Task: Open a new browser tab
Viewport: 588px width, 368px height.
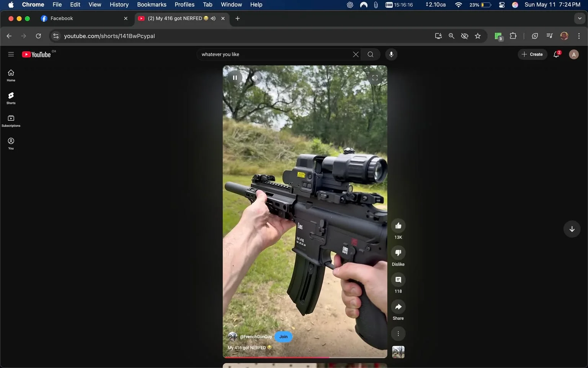Action: (x=237, y=18)
